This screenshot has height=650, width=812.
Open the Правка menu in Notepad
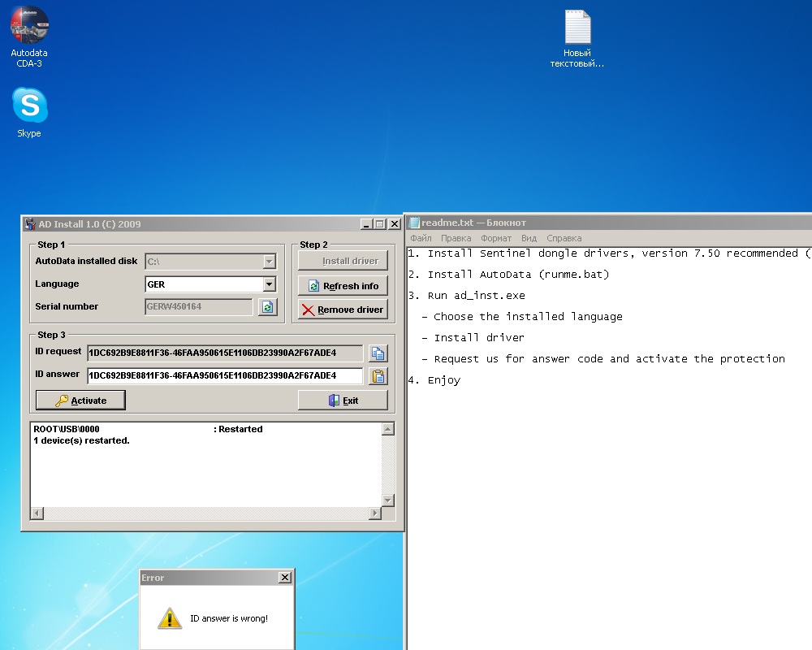pyautogui.click(x=456, y=238)
